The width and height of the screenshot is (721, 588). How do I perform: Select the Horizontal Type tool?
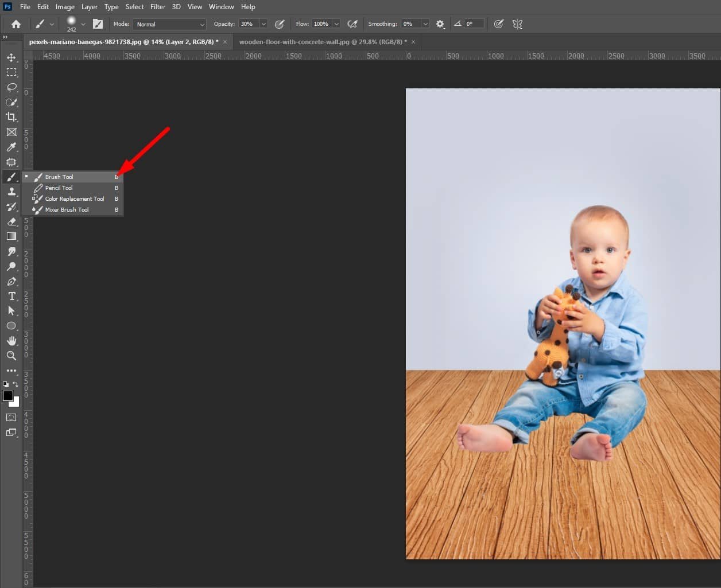click(11, 297)
